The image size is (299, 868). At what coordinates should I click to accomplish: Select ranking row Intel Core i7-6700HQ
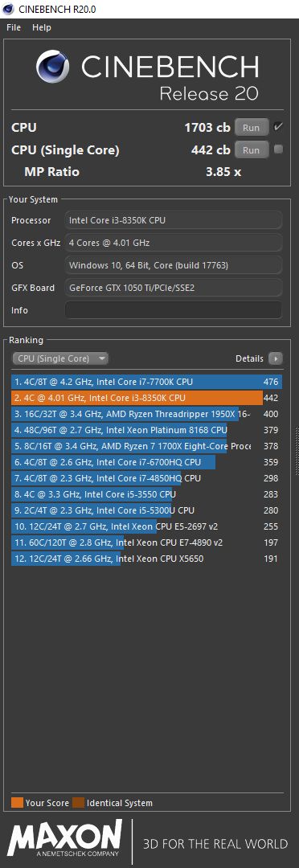pyautogui.click(x=147, y=462)
